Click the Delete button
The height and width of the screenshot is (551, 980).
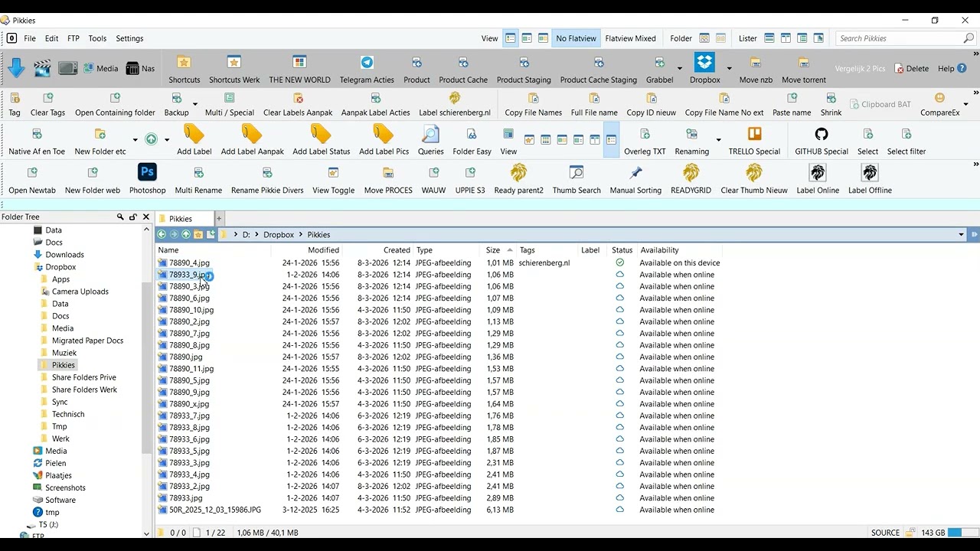[x=911, y=69]
